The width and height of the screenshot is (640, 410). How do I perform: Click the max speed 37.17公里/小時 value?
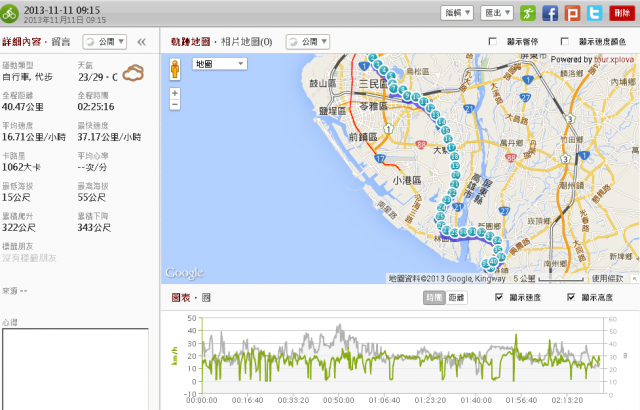[109, 137]
